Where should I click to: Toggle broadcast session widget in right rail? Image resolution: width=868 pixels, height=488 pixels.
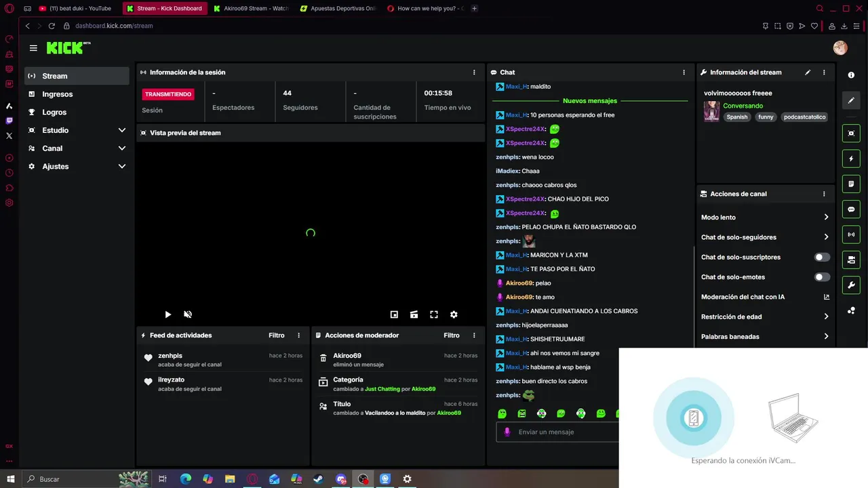point(851,235)
